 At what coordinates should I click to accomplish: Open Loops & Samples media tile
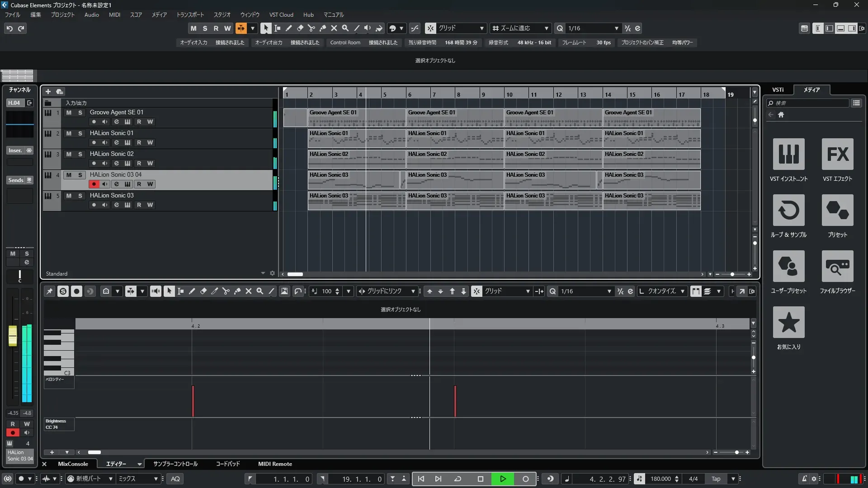788,210
